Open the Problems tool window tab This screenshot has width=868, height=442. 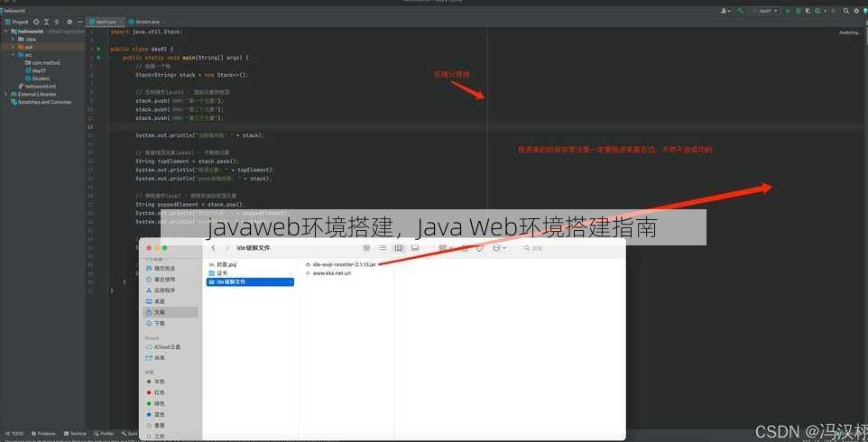click(43, 434)
